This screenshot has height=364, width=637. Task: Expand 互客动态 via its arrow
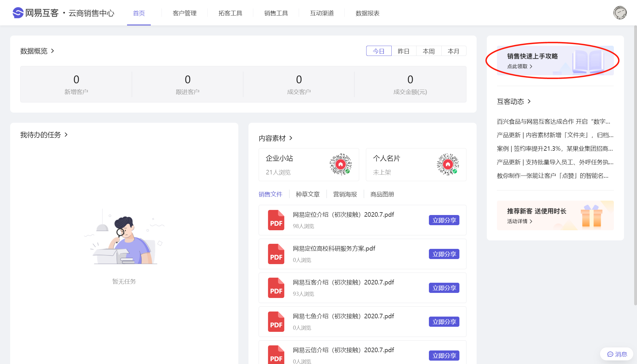click(x=529, y=101)
